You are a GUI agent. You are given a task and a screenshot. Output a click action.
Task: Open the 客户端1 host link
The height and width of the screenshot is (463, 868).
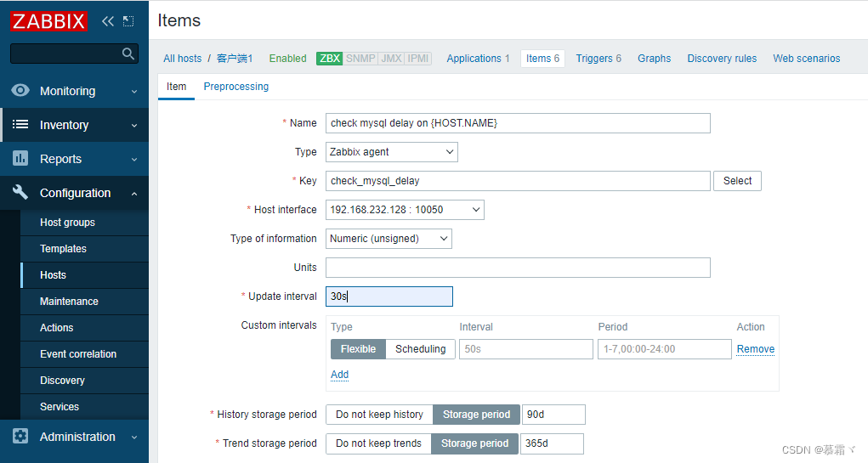[x=235, y=58]
